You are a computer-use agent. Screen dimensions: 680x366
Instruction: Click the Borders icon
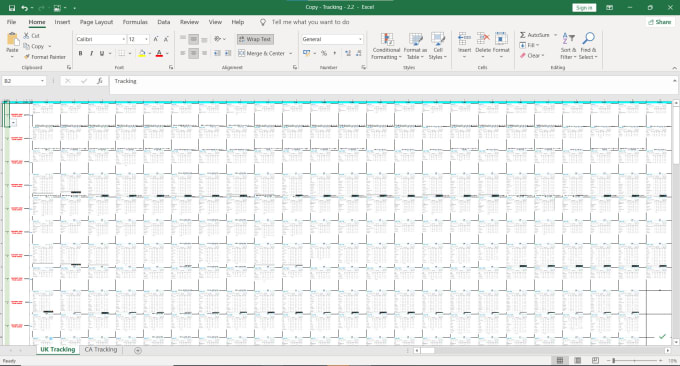click(x=121, y=53)
